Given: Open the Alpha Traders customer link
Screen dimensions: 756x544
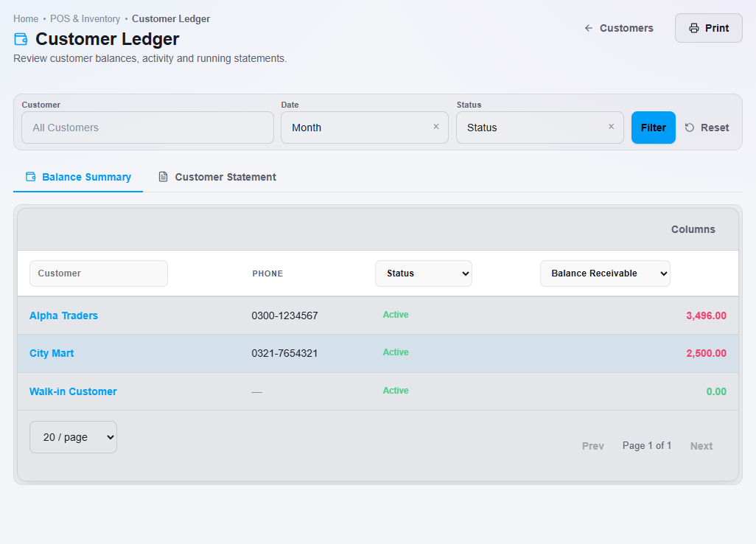Looking at the screenshot, I should pos(63,315).
